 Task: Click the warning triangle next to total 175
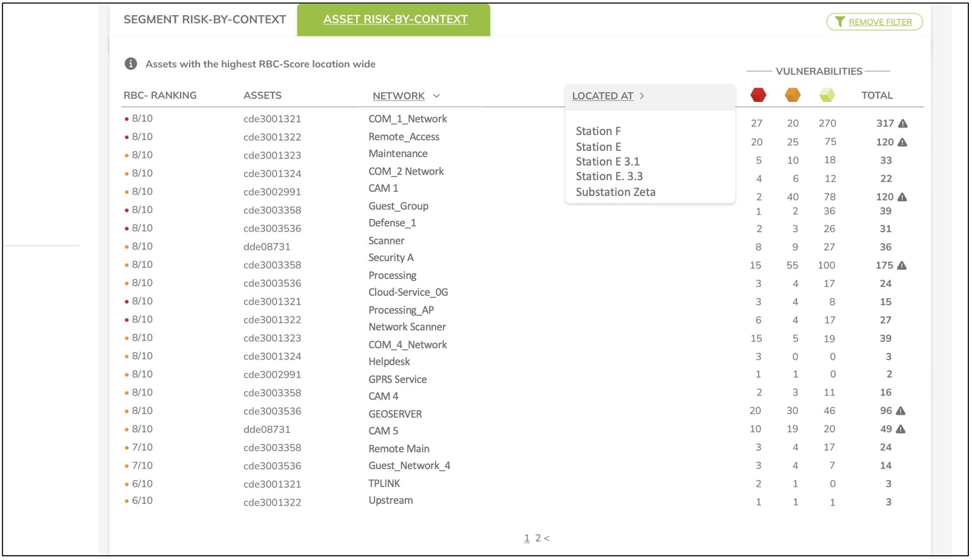(902, 265)
